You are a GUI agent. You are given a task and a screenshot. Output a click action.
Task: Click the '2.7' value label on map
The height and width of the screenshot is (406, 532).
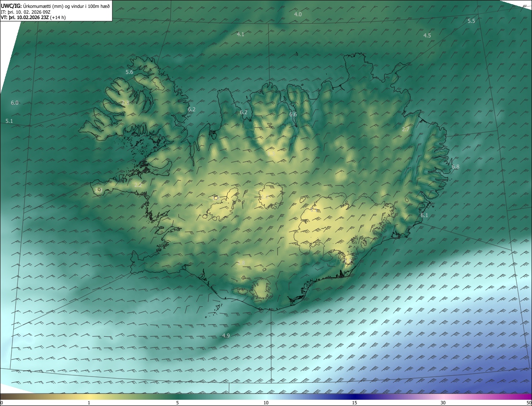406,130
